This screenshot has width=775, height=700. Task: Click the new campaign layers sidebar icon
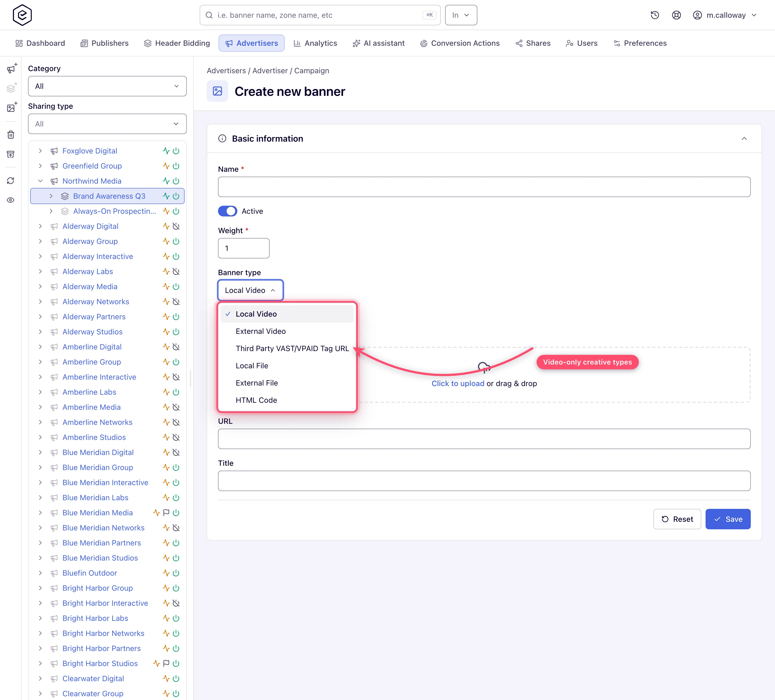coord(12,88)
